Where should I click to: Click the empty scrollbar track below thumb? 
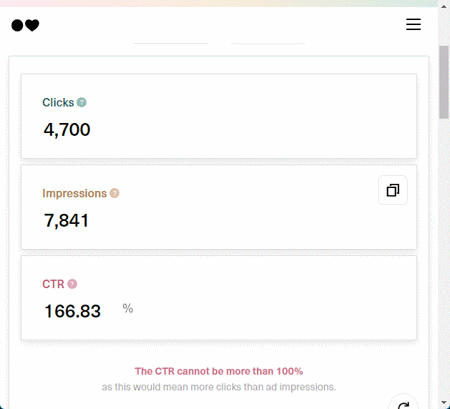click(x=444, y=257)
